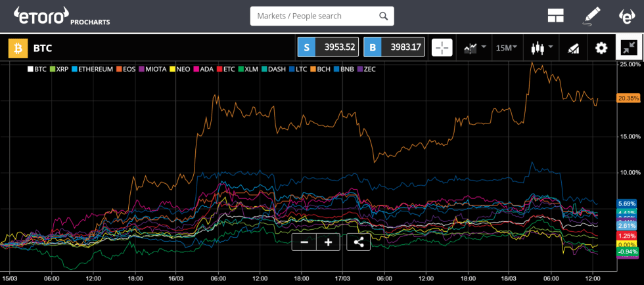Zoom in the chart with plus button
Viewport: 644px width, 285px height.
pyautogui.click(x=328, y=242)
